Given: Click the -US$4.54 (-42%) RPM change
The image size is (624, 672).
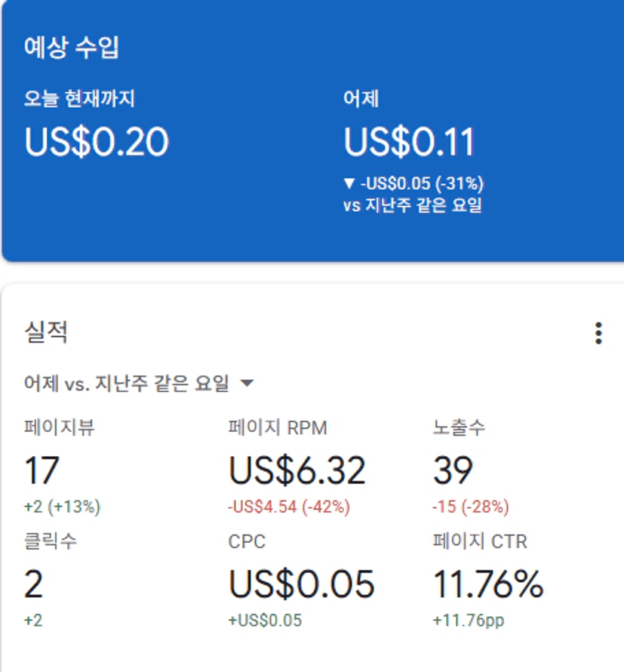Looking at the screenshot, I should point(288,507).
